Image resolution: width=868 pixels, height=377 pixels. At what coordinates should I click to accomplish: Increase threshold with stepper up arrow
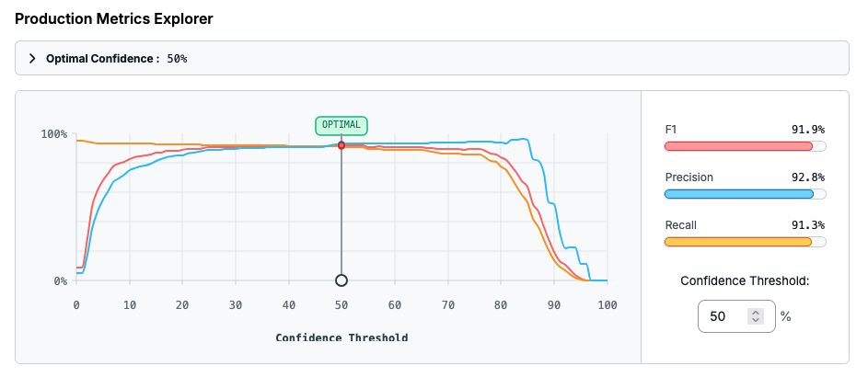click(756, 312)
